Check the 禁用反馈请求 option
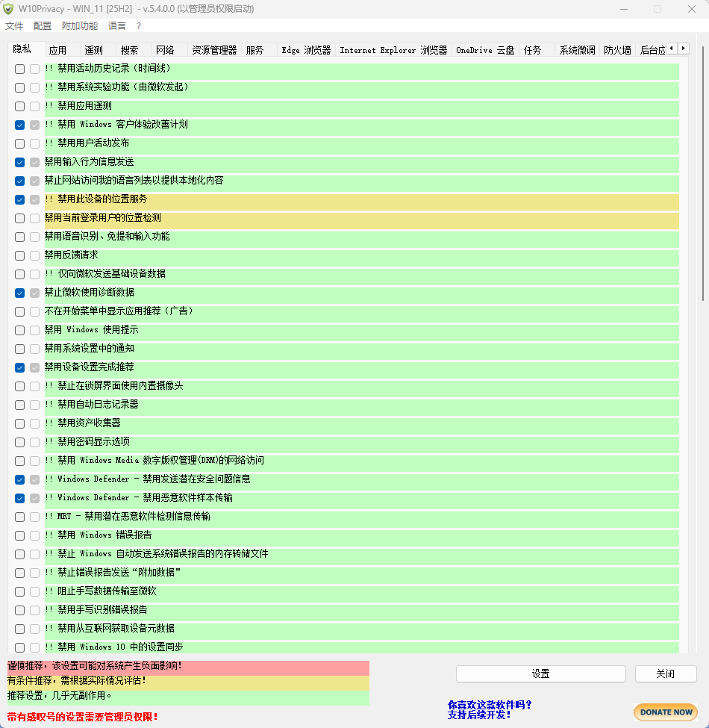The width and height of the screenshot is (709, 728). (19, 255)
